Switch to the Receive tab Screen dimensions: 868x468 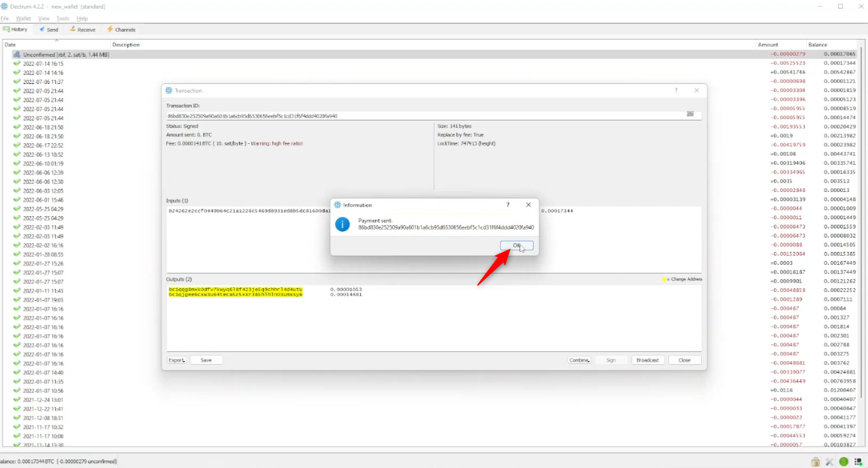click(x=82, y=30)
